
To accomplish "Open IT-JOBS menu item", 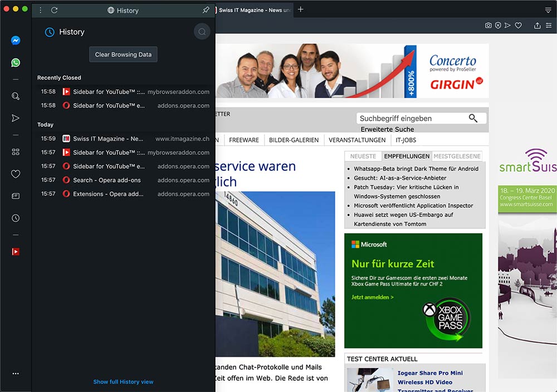I will pyautogui.click(x=405, y=140).
